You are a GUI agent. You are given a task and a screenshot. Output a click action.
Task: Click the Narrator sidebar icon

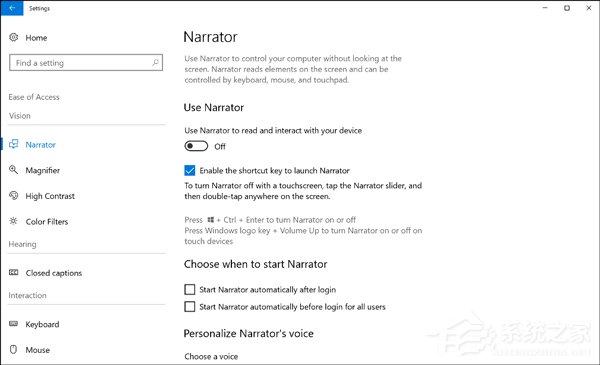(x=14, y=144)
